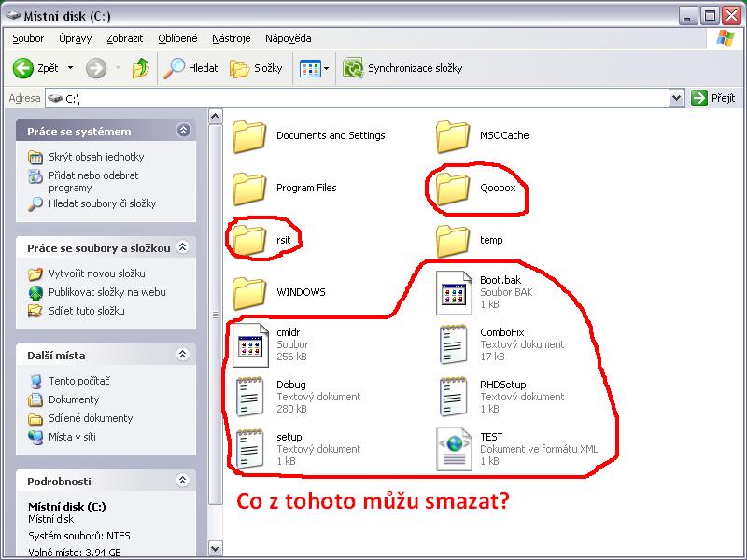The image size is (747, 560).
Task: Click side panel scrollbar up arrow
Action: pos(216,116)
